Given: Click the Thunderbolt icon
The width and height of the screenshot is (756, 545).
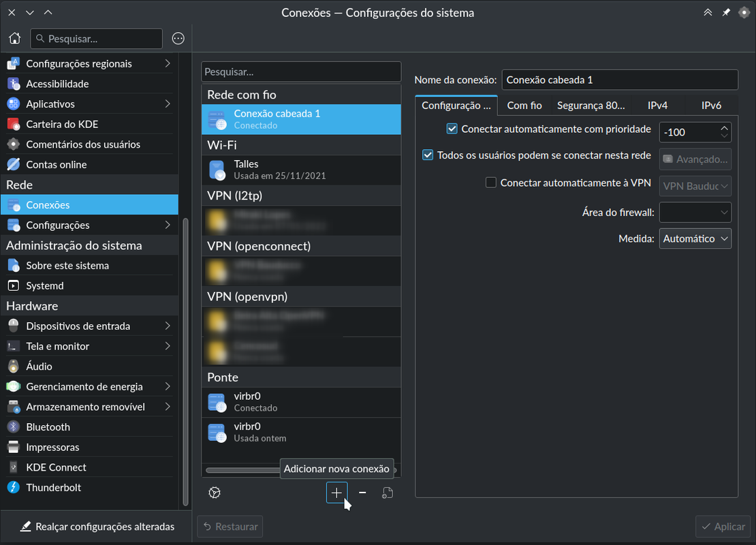Looking at the screenshot, I should tap(14, 487).
